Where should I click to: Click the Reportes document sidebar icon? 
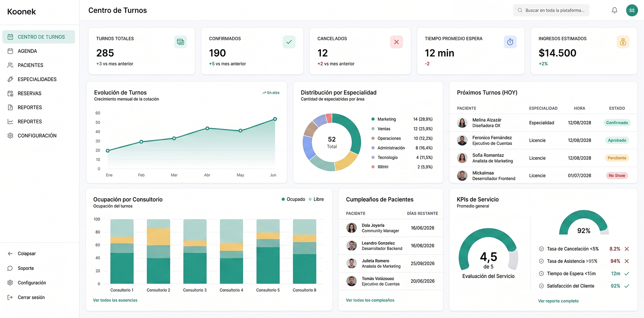tap(10, 107)
